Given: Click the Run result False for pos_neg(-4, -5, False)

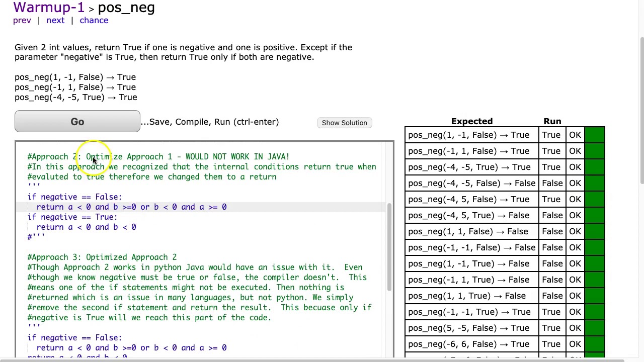Looking at the screenshot, I should tap(552, 183).
